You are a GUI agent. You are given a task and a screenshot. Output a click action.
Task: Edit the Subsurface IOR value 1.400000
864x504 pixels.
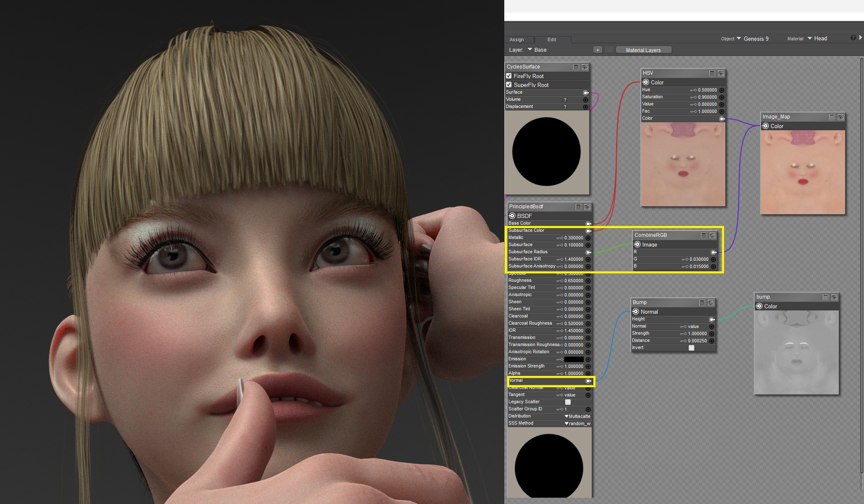(x=574, y=260)
